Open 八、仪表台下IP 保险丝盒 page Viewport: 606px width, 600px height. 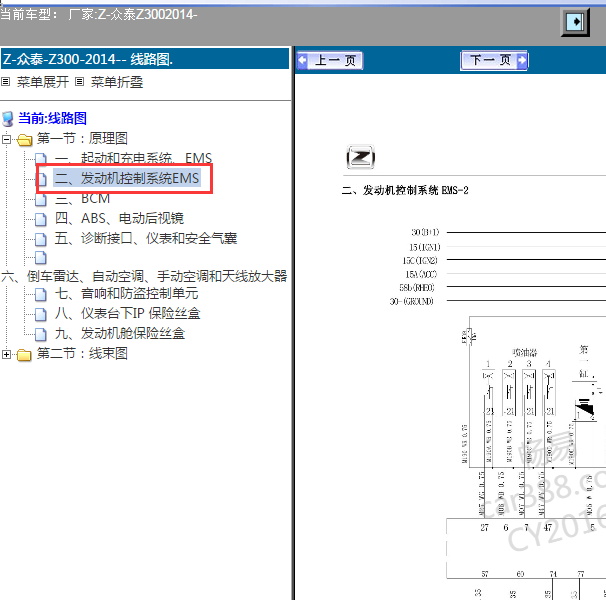tap(128, 313)
